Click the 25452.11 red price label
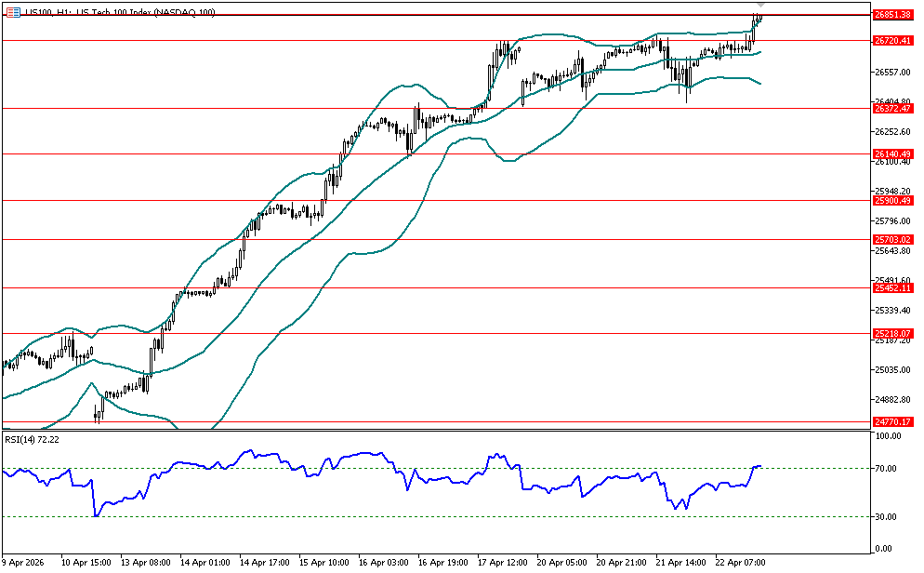Image resolution: width=924 pixels, height=573 pixels. pos(891,288)
